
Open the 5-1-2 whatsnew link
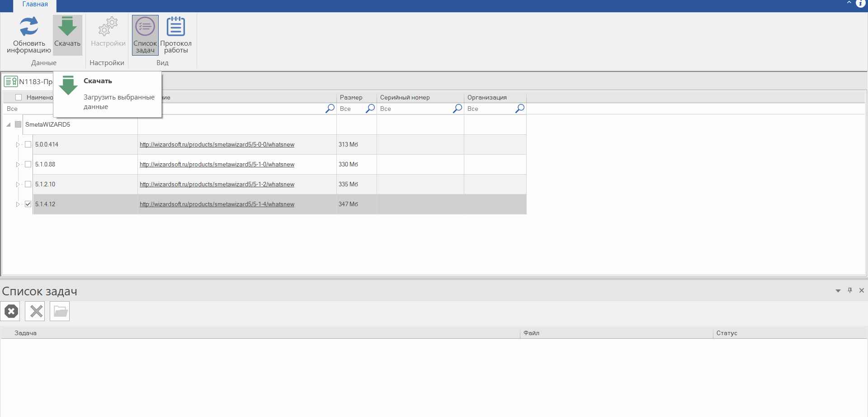click(x=217, y=185)
